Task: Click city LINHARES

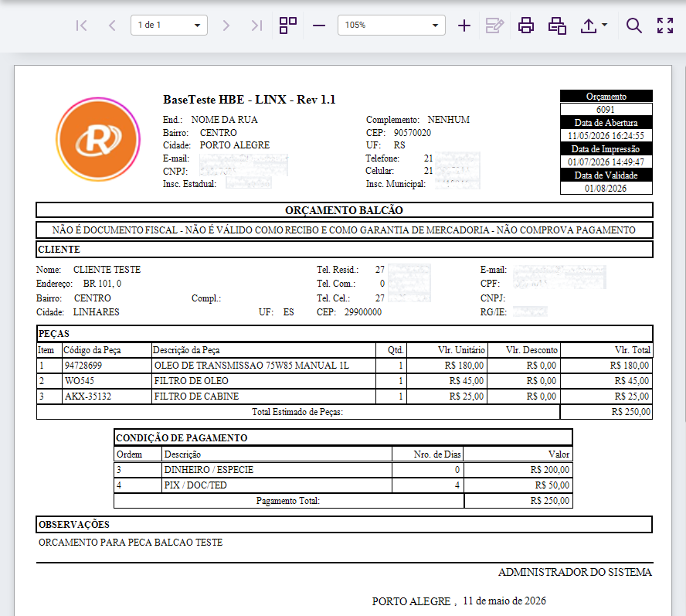Action: [x=96, y=312]
